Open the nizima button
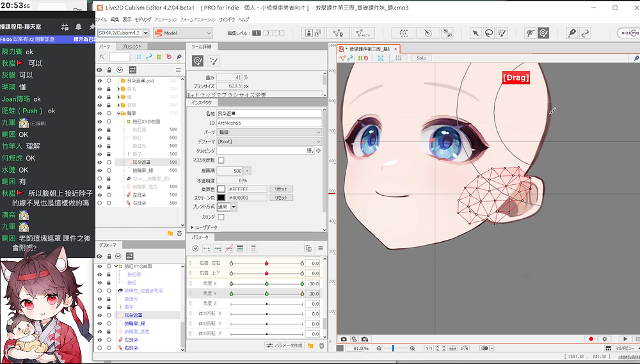Viewport: 640px width, 364px height. (x=628, y=33)
